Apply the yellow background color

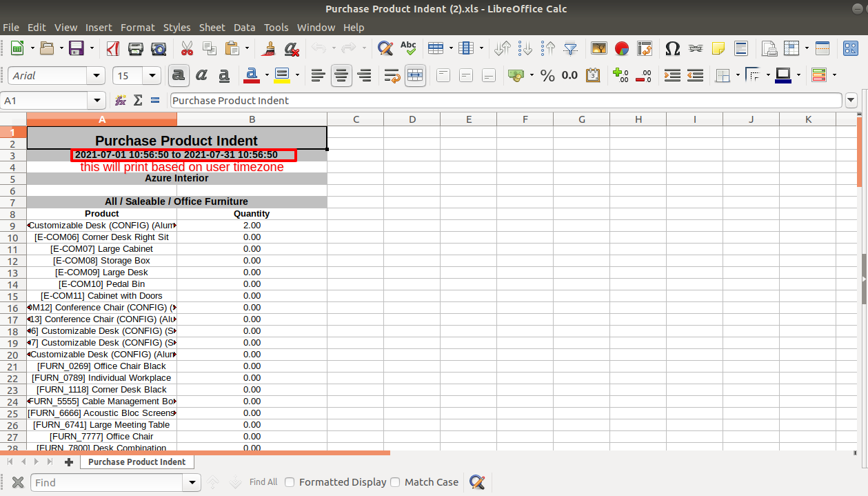point(282,75)
